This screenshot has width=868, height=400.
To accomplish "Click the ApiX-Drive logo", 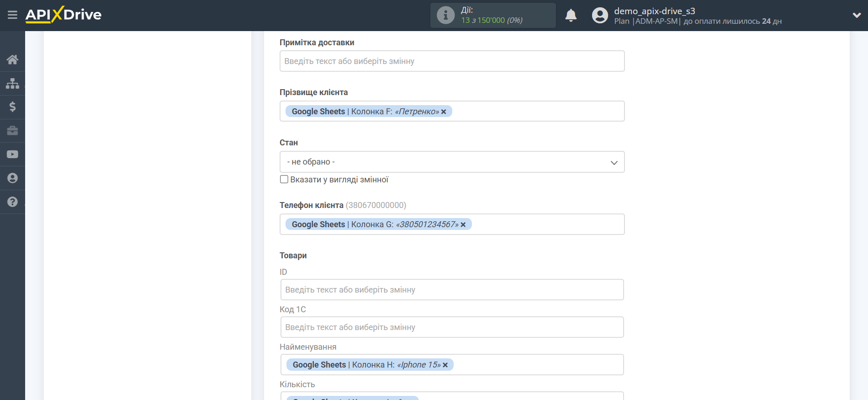I will [64, 15].
